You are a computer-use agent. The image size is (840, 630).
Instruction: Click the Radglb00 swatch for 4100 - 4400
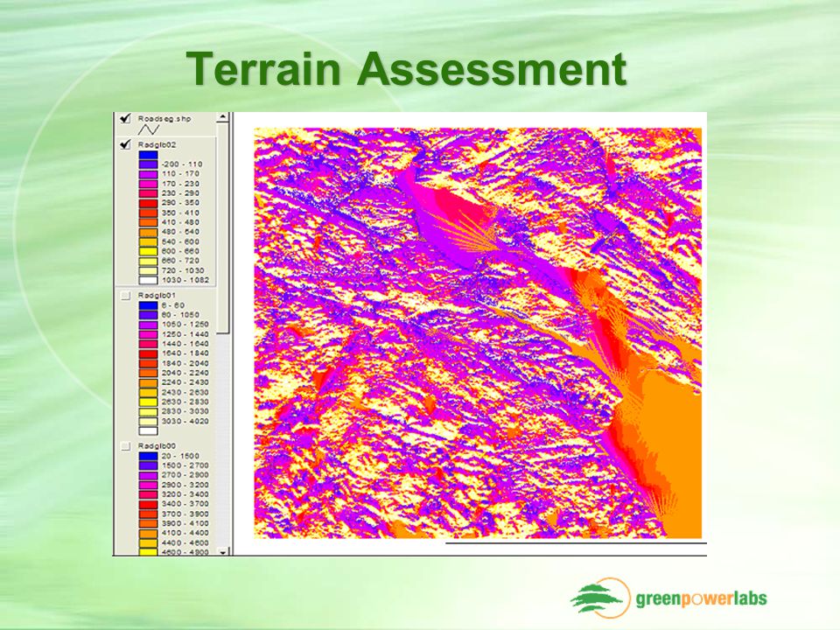click(x=149, y=533)
